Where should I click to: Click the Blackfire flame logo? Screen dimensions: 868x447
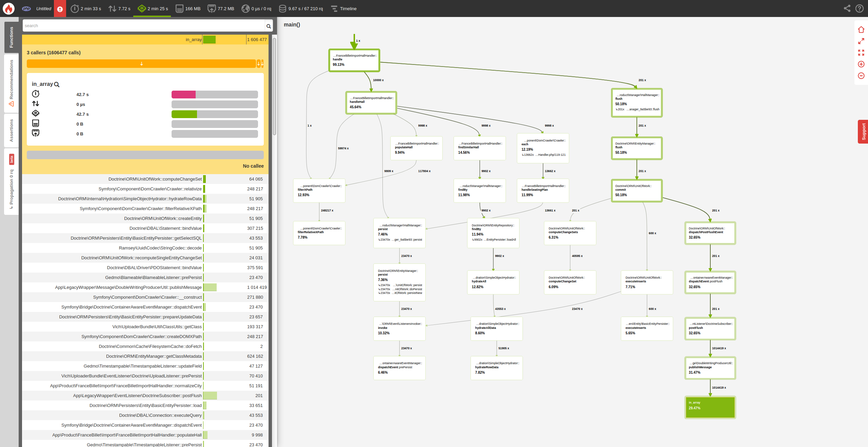9,8
